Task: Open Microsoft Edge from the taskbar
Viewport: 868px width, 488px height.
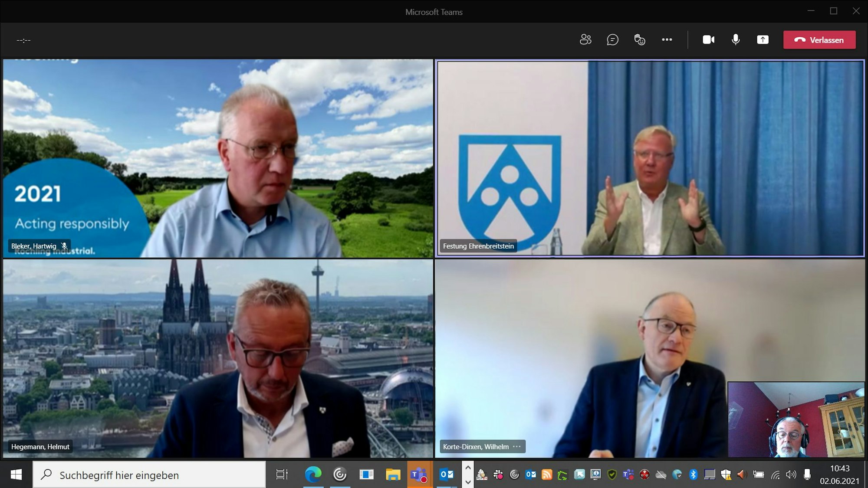Action: pos(313,475)
